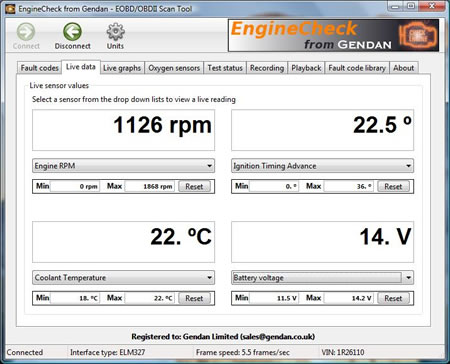Reset Battery voltage min/max values
The width and height of the screenshot is (450, 364).
click(x=393, y=298)
